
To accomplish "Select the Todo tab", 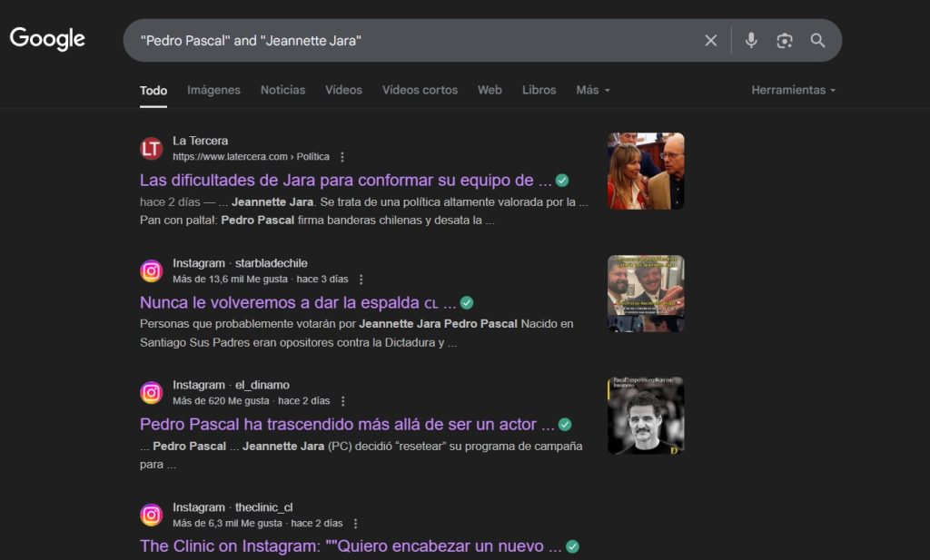I will (153, 91).
